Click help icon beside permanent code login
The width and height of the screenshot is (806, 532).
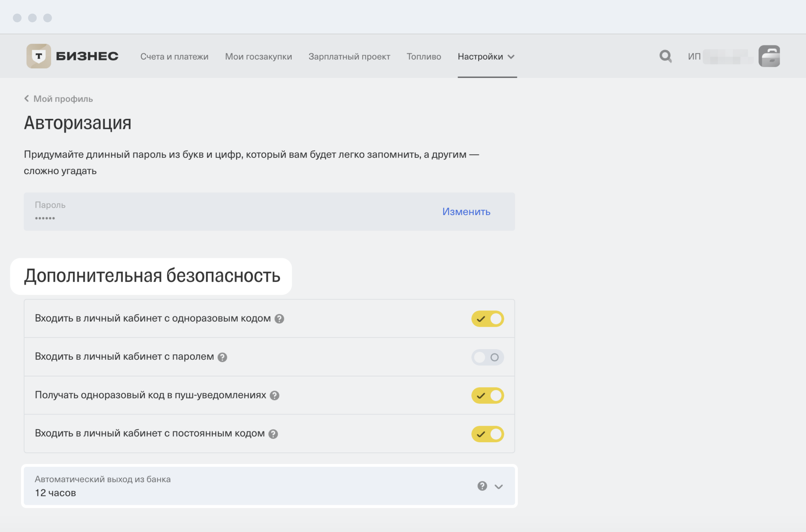tap(273, 434)
